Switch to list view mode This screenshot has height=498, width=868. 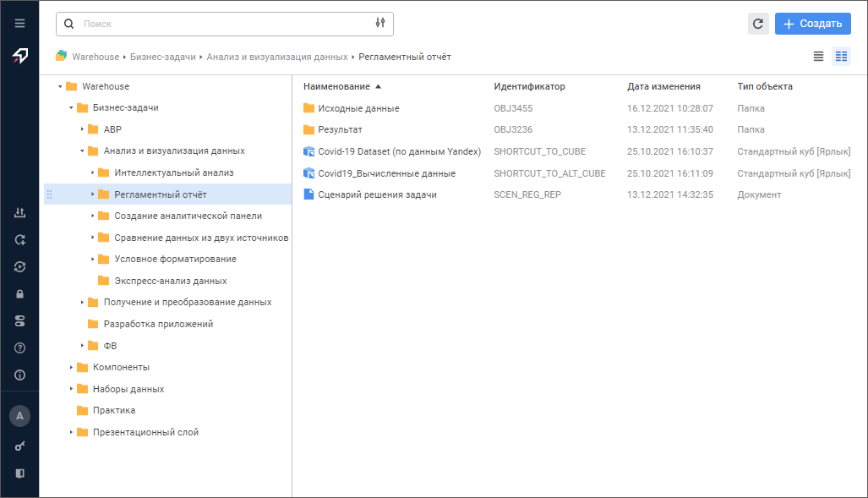[x=818, y=57]
